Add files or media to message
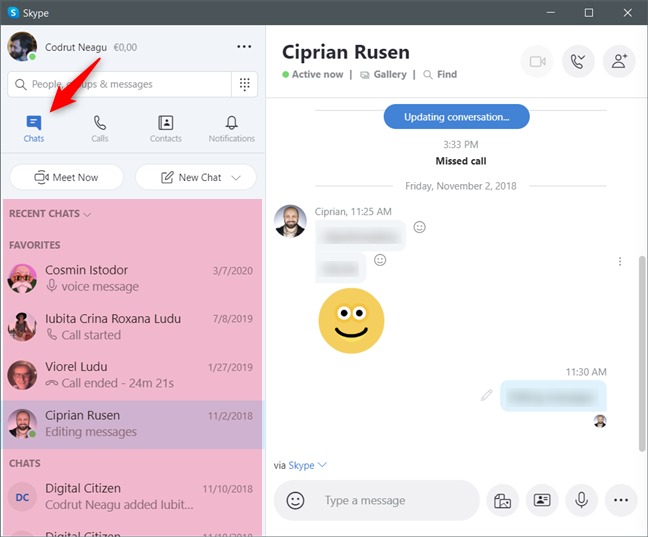The image size is (648, 537). (503, 501)
